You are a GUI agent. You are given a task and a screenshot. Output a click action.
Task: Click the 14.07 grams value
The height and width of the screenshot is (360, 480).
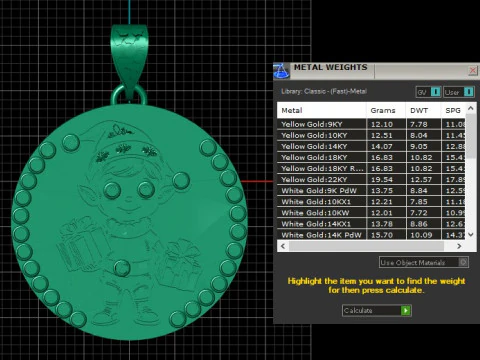(382, 146)
